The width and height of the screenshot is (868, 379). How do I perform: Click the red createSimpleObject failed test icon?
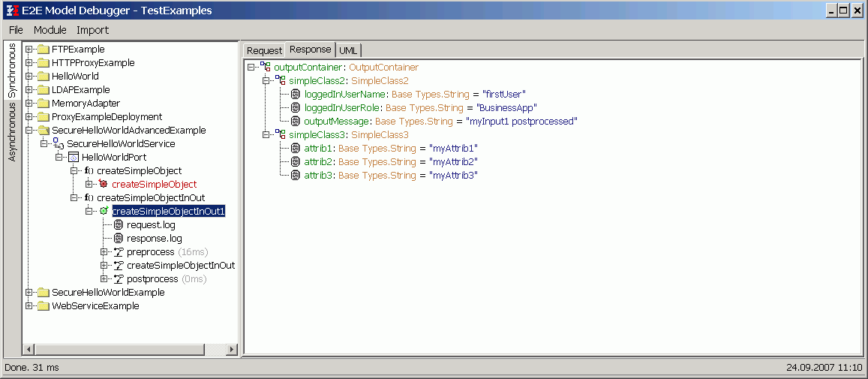[104, 185]
